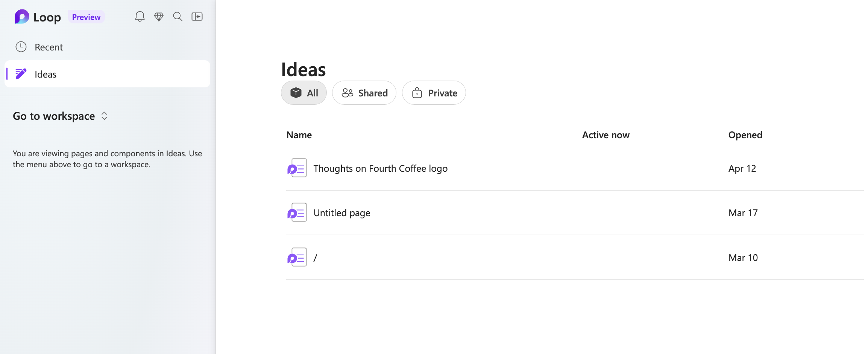Click the Loop logo icon
868x354 pixels.
pos(21,17)
